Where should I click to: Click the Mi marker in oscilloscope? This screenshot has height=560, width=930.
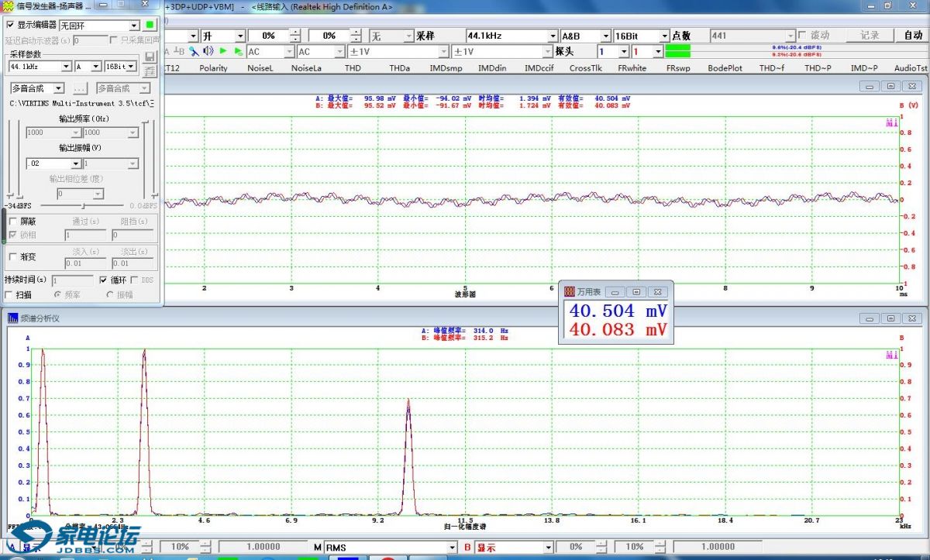coord(891,122)
